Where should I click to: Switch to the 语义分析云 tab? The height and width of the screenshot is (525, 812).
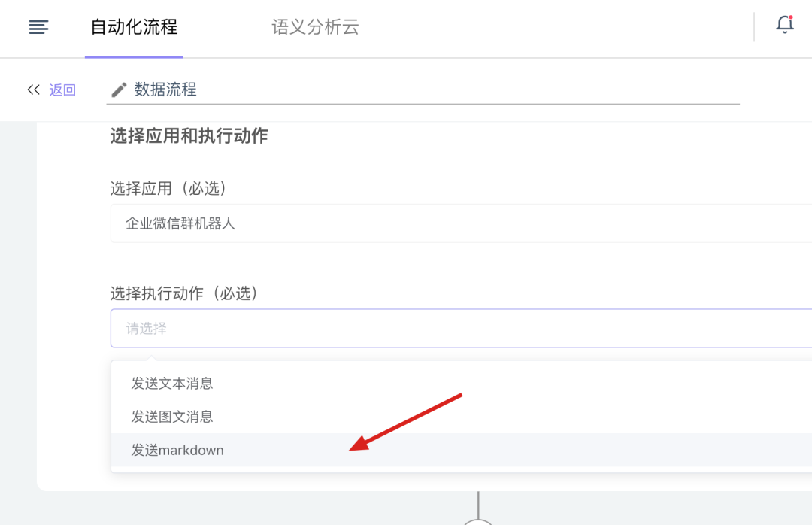click(315, 27)
